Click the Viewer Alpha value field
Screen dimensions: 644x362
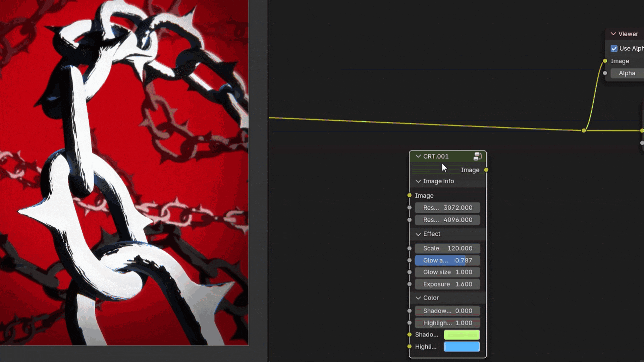[x=627, y=73]
